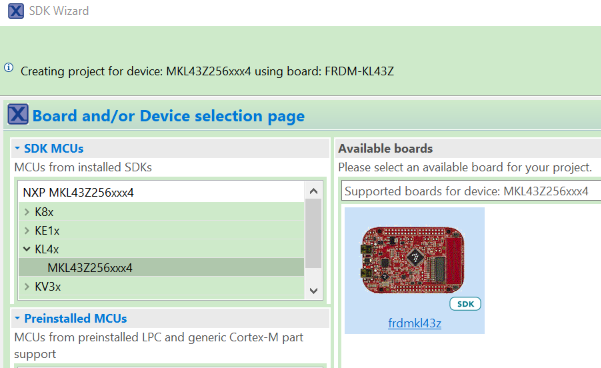Click the MCU list scroll up arrow
This screenshot has width=601, height=368.
[314, 191]
